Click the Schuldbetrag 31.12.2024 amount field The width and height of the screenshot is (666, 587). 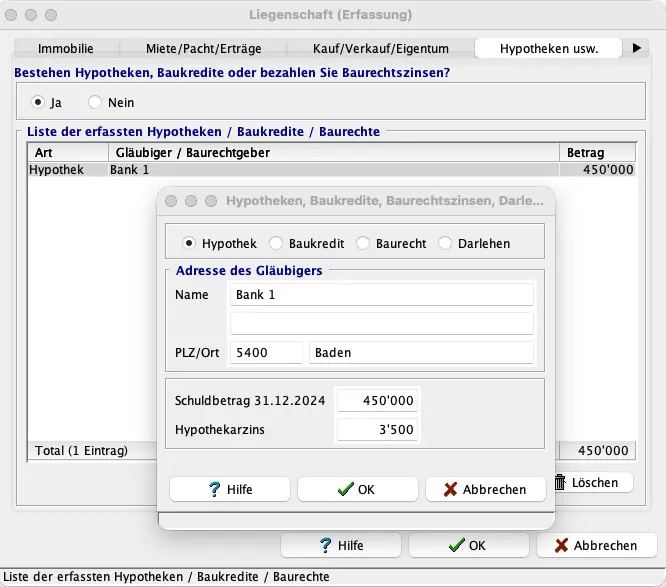click(x=377, y=400)
